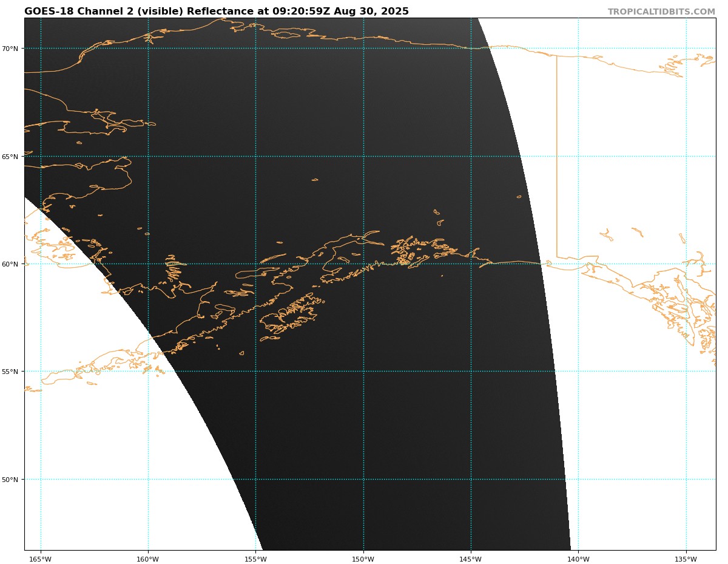Click the 165°W longitude label
The image size is (728, 564).
tap(41, 559)
